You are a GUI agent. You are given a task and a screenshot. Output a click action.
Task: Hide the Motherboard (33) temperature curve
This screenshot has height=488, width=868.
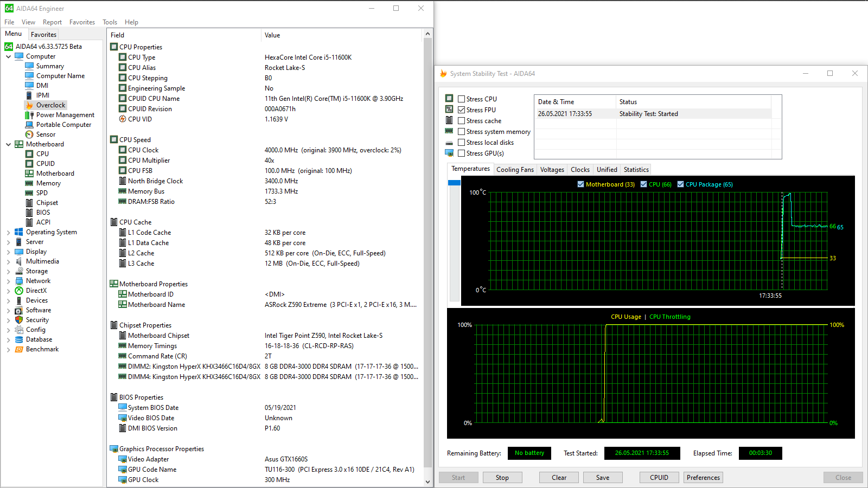click(x=581, y=184)
